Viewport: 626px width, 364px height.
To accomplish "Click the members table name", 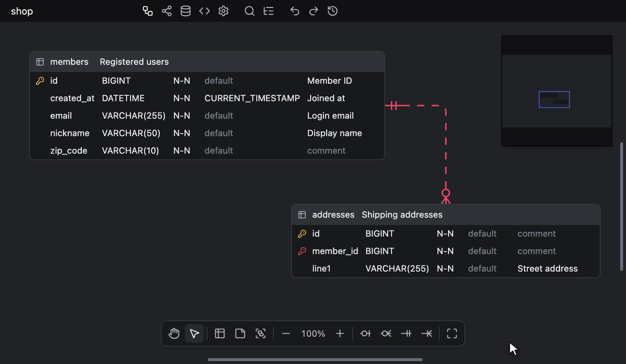I will (69, 62).
